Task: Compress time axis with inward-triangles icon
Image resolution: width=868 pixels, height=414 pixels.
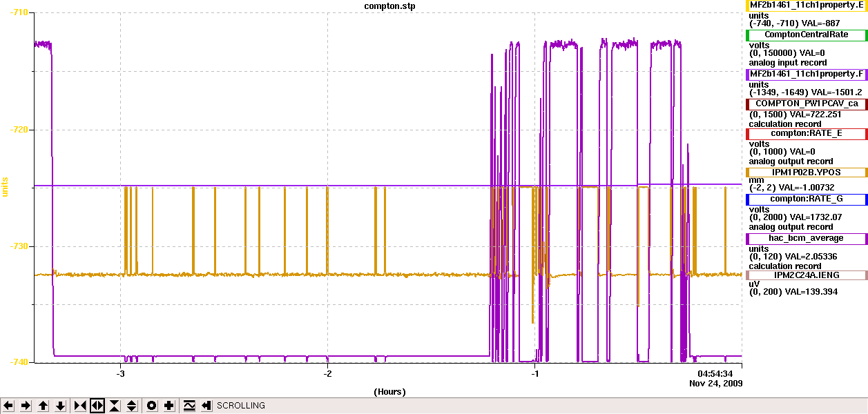Action: 80,406
